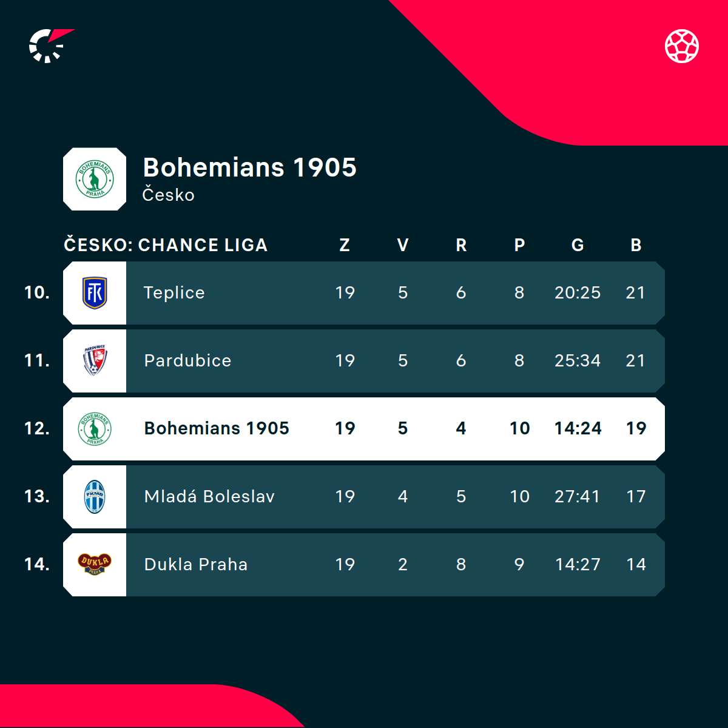This screenshot has width=728, height=728.
Task: Open the Pardubice team name link
Action: pos(187,360)
